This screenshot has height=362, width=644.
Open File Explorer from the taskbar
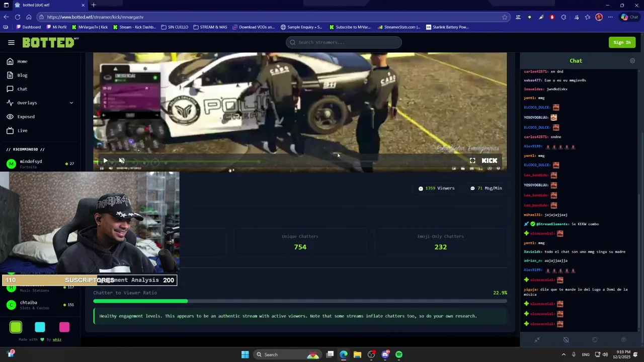tap(357, 355)
